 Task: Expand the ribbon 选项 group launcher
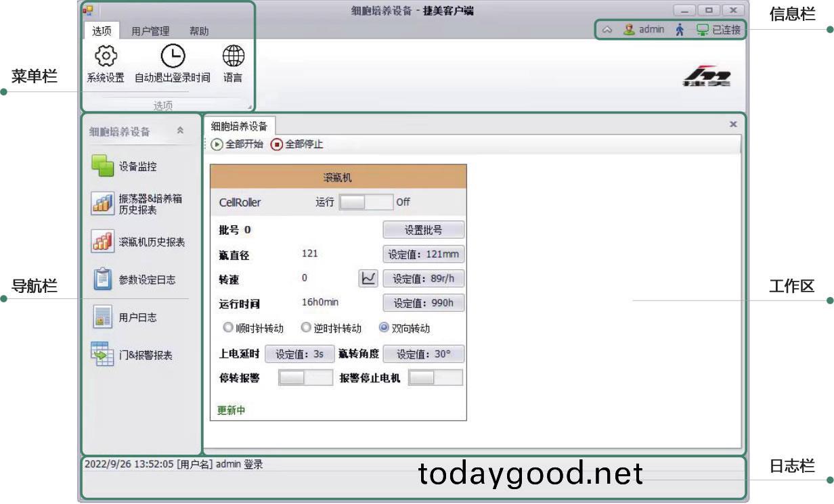(248, 107)
